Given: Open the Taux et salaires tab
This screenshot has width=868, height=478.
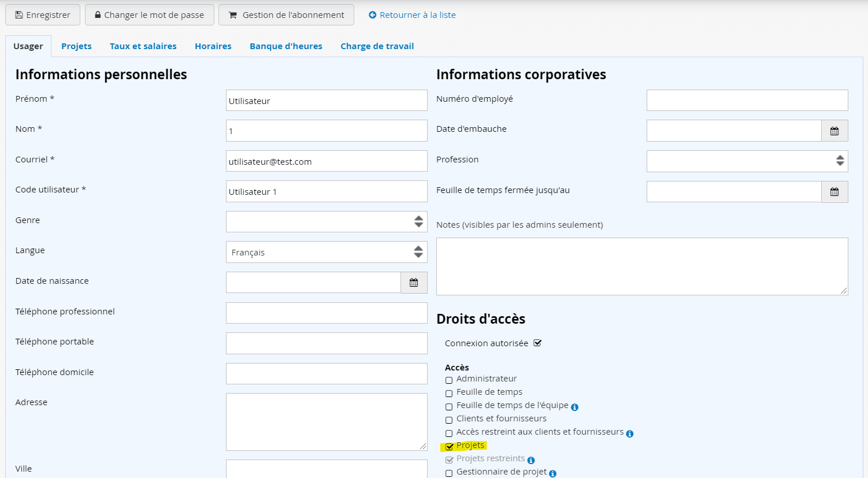Looking at the screenshot, I should coord(143,46).
